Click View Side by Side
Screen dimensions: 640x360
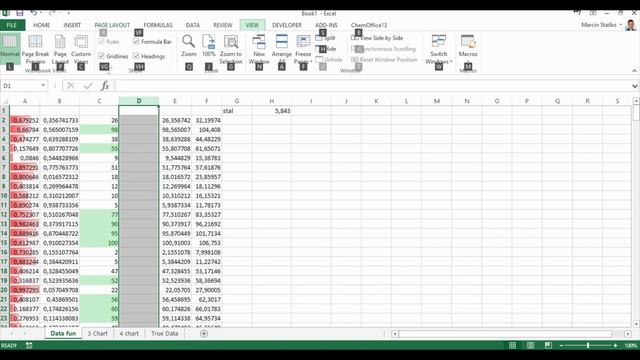click(377, 38)
